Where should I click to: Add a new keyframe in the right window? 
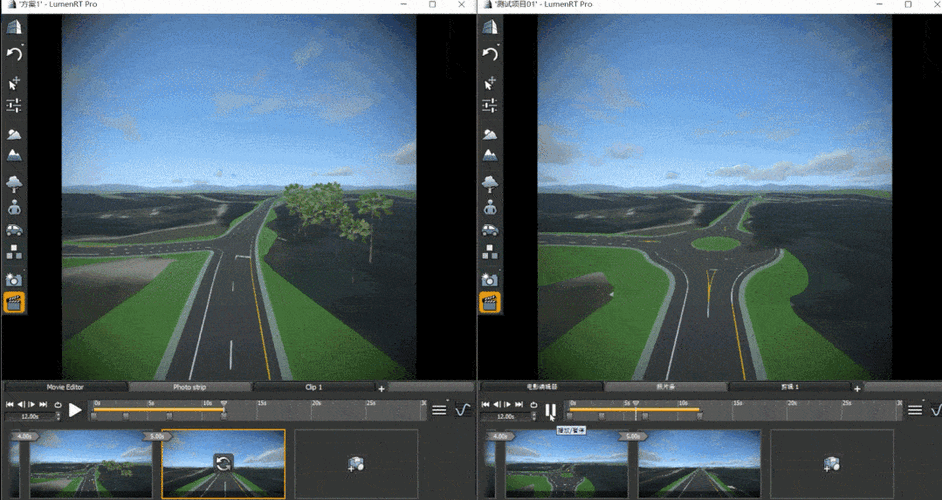(x=831, y=463)
